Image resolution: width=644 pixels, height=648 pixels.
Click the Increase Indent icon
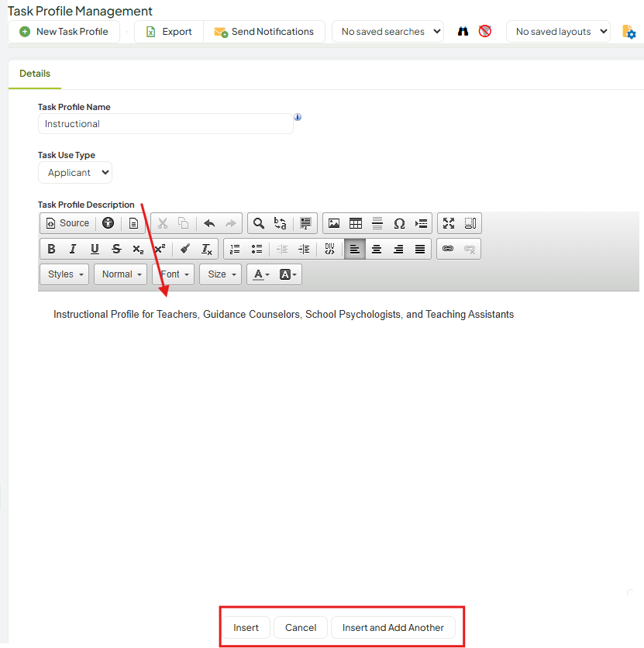pos(304,249)
